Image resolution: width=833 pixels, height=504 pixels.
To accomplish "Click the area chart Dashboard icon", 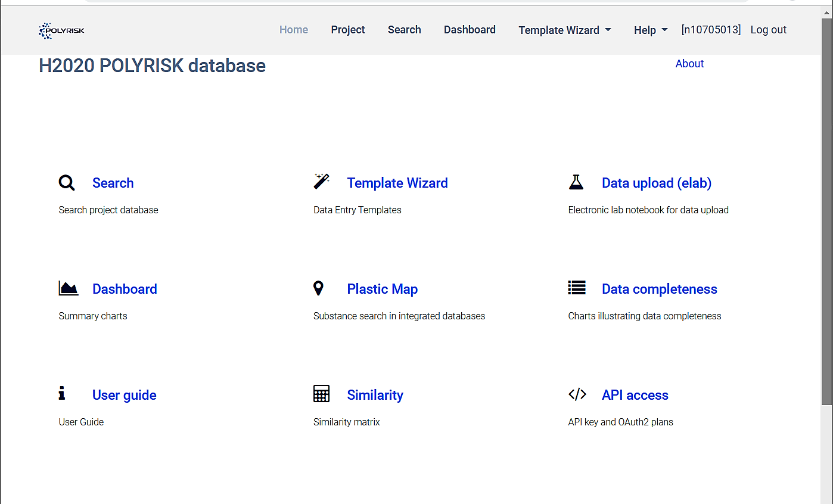I will (x=69, y=288).
